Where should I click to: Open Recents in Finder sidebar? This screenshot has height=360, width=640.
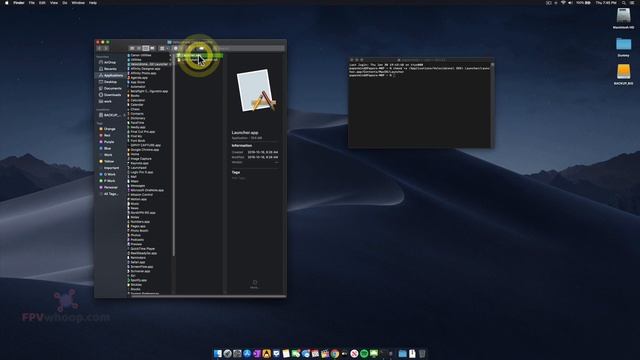tap(109, 69)
